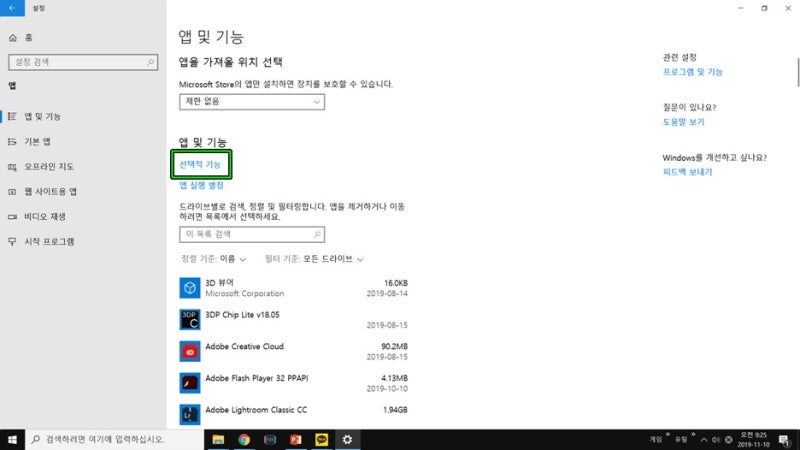The image size is (800, 450).
Task: Click the Offline maps sidebar icon
Action: (12, 166)
